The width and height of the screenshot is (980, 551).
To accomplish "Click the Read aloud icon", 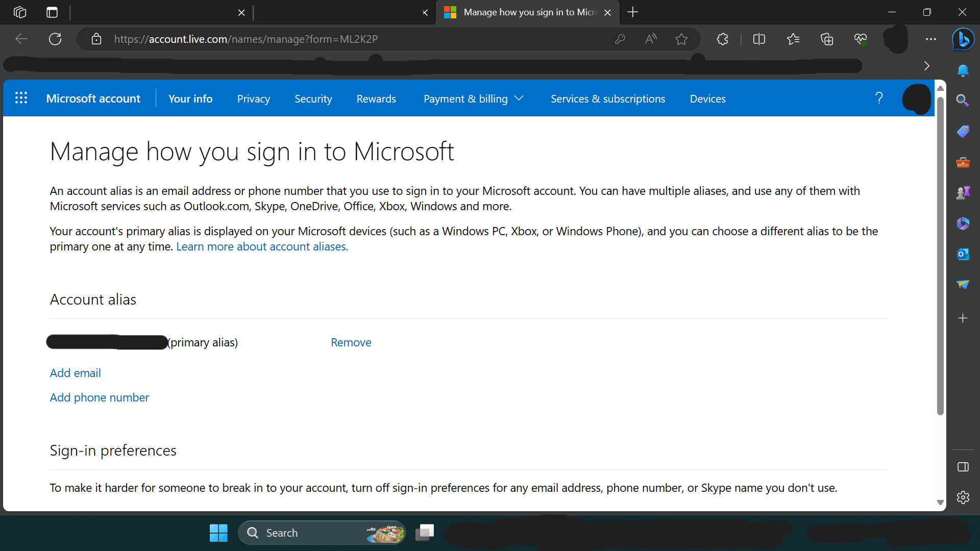I will tap(651, 39).
